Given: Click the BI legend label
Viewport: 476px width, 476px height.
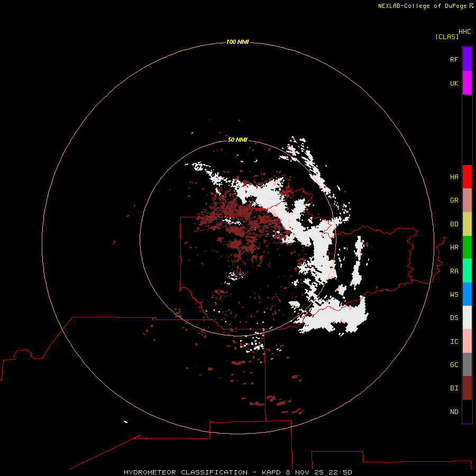Looking at the screenshot, I should [454, 388].
